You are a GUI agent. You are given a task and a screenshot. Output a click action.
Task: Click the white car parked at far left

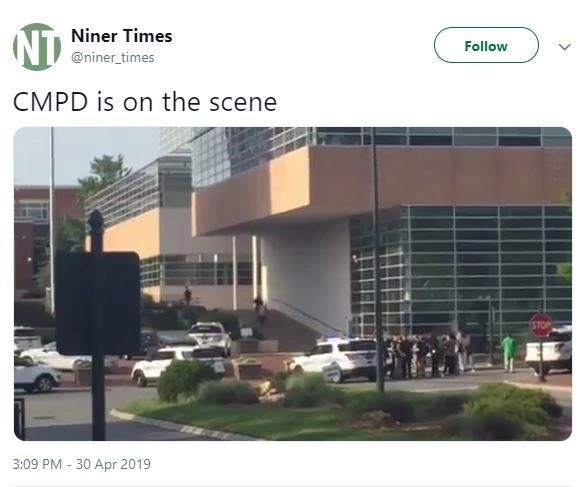pos(37,375)
